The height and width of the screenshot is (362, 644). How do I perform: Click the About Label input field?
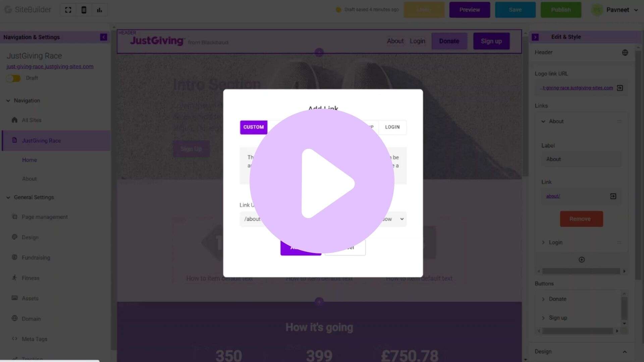pos(581,159)
